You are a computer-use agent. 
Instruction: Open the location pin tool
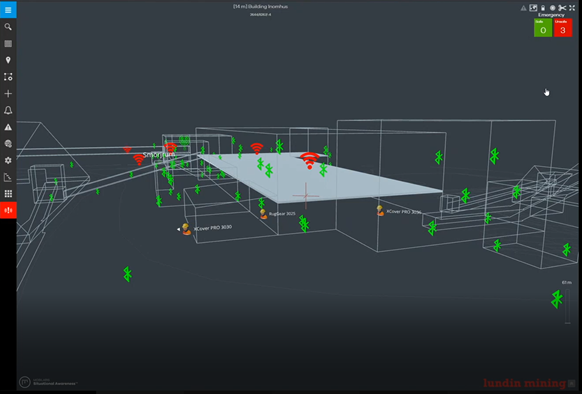coord(8,60)
